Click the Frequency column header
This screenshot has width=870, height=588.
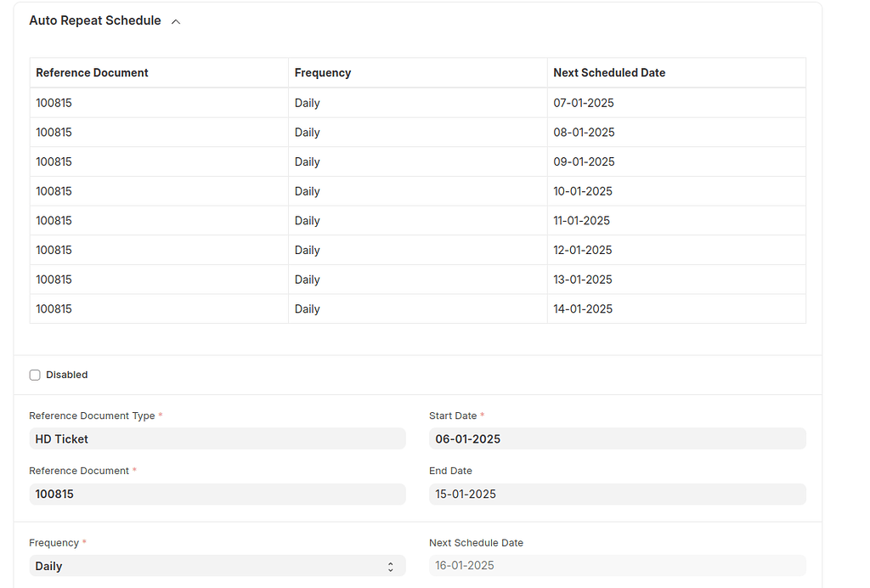pyautogui.click(x=323, y=72)
